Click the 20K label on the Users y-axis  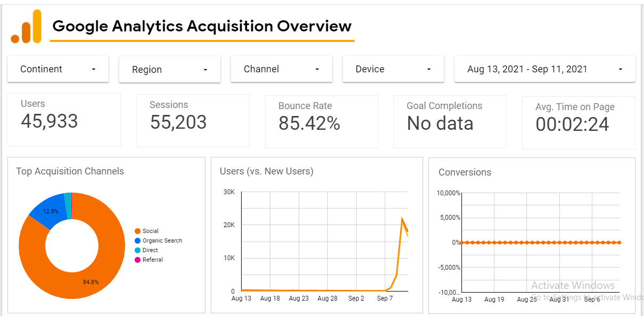tap(229, 225)
